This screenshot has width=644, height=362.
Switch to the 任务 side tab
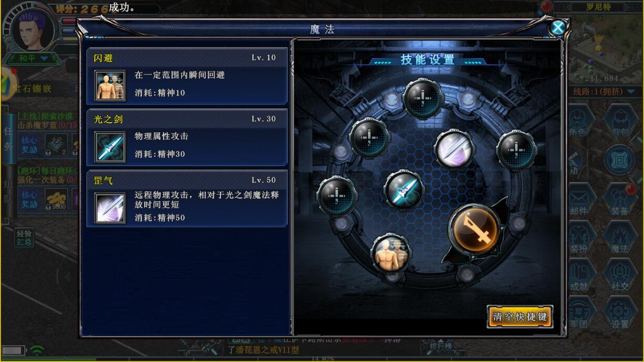[x=8, y=139]
